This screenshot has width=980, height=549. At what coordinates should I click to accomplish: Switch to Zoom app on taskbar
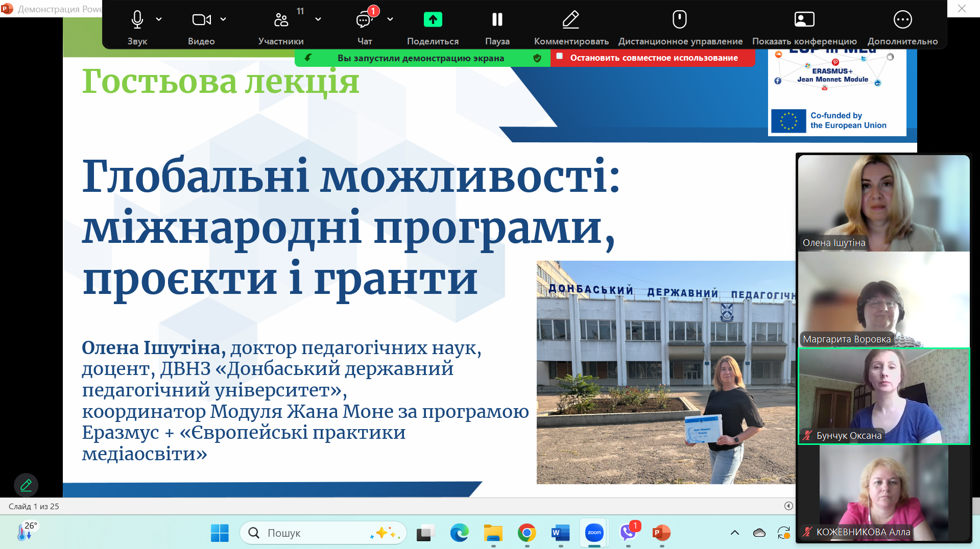[594, 533]
